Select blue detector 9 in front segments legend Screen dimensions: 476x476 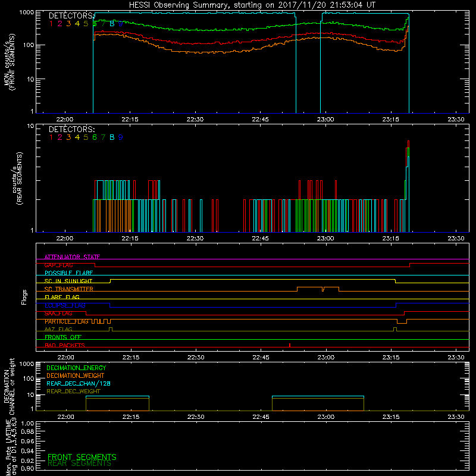121,24
